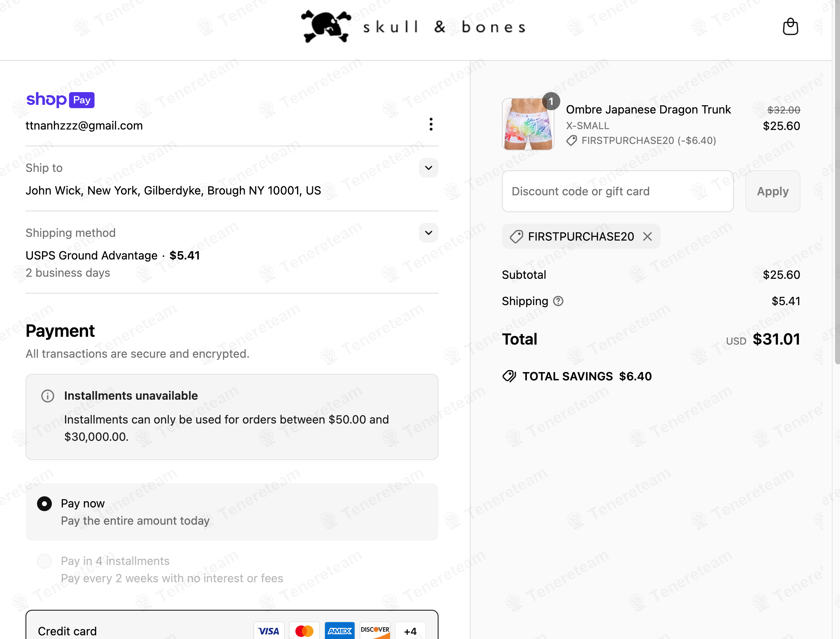Click the Shipping help question mark icon
The width and height of the screenshot is (840, 639).
[x=558, y=301]
